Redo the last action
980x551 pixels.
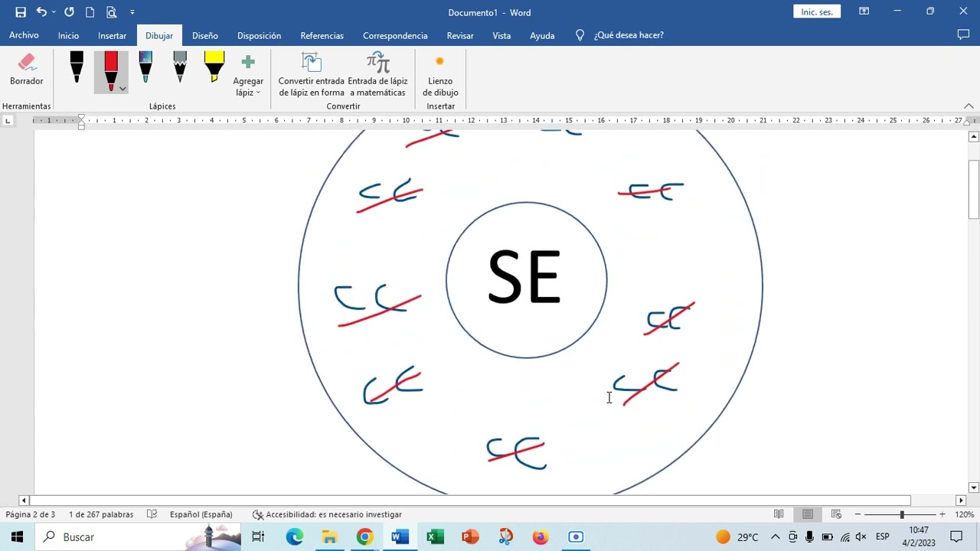coord(69,12)
